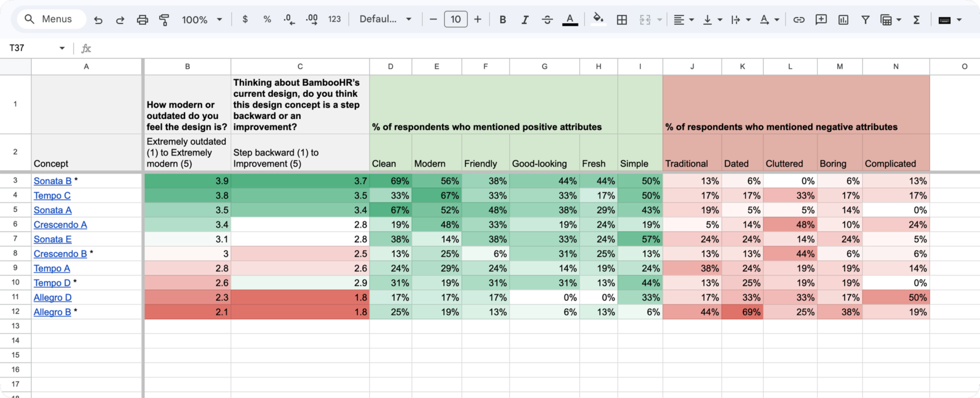The image size is (980, 398).
Task: Open the zoom level dropdown at 100%
Action: [202, 20]
